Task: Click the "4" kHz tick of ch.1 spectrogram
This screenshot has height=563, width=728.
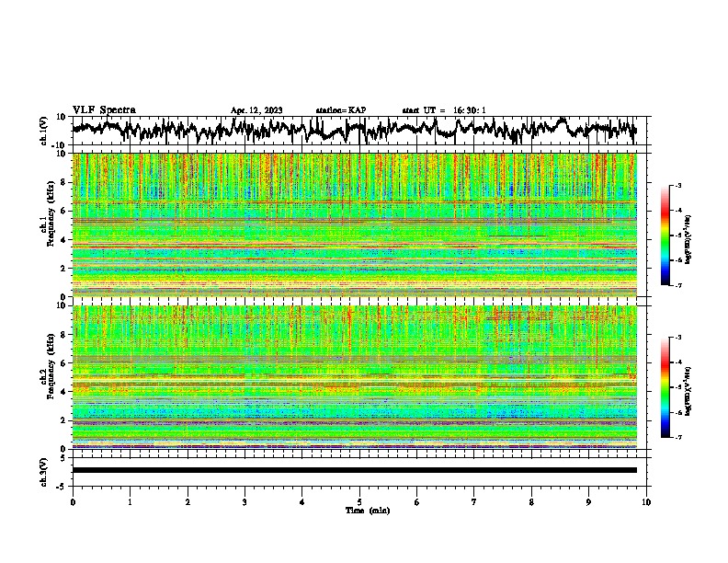Action: click(x=63, y=240)
